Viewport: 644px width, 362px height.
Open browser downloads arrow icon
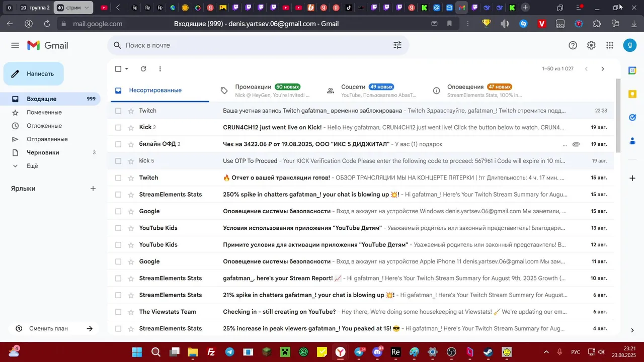(634, 24)
